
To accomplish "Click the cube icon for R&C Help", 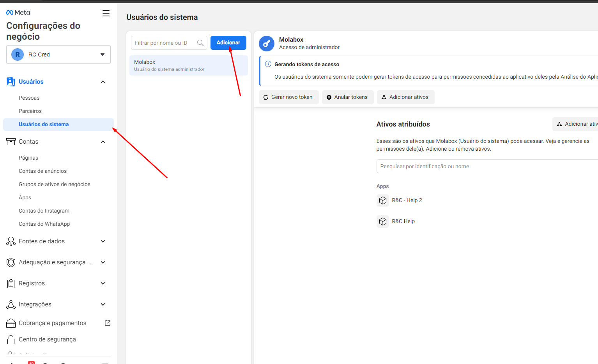I will pyautogui.click(x=383, y=222).
